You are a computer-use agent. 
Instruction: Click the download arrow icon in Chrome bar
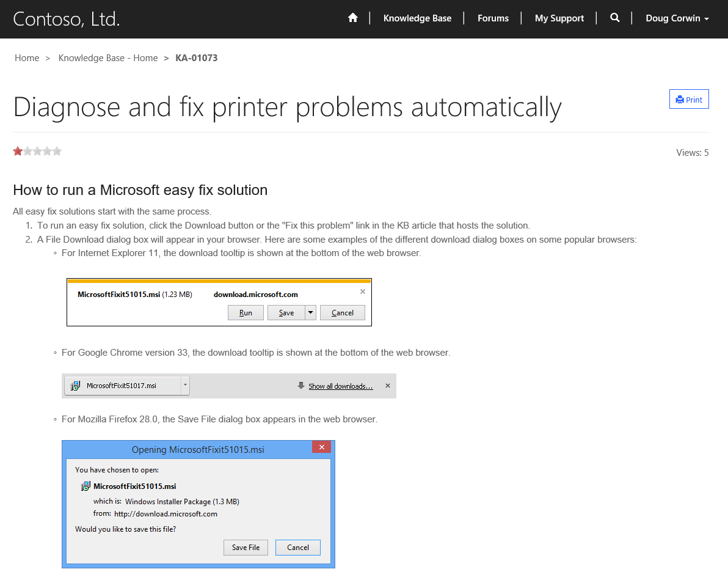point(301,386)
